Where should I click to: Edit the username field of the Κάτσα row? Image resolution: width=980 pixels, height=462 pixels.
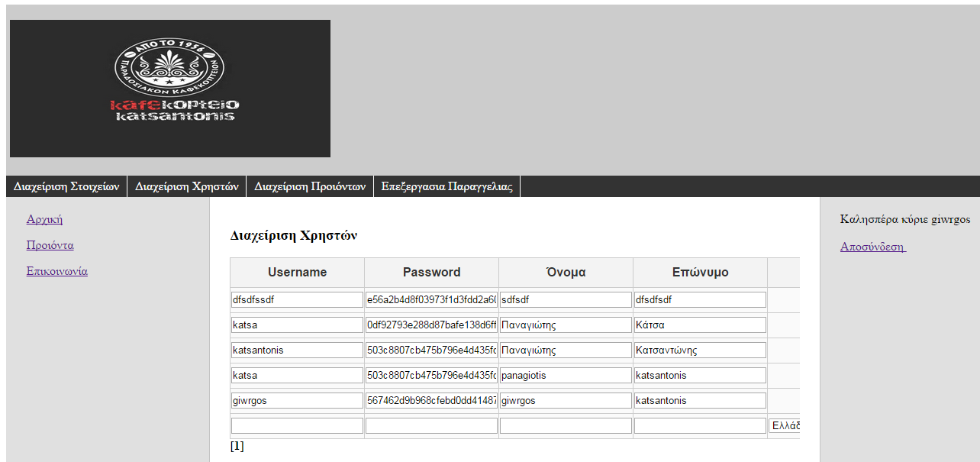click(x=297, y=325)
